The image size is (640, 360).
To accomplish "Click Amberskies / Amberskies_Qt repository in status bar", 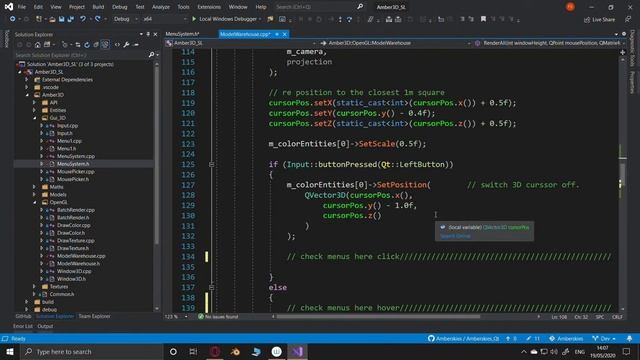I will (464, 339).
